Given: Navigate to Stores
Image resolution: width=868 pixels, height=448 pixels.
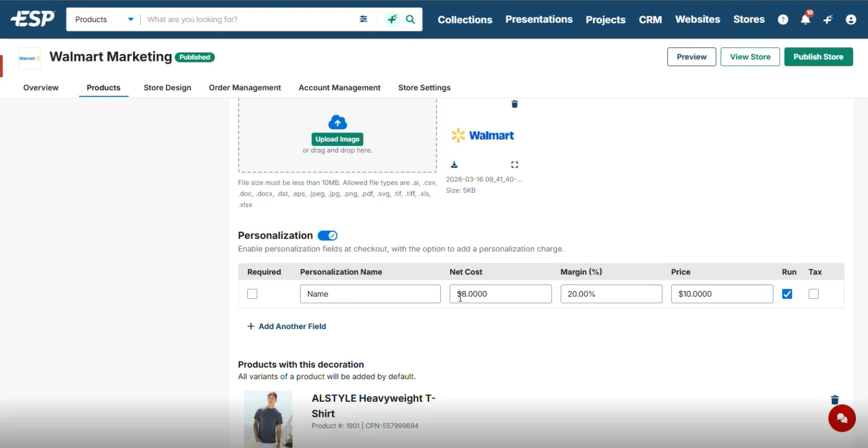Looking at the screenshot, I should [x=749, y=19].
